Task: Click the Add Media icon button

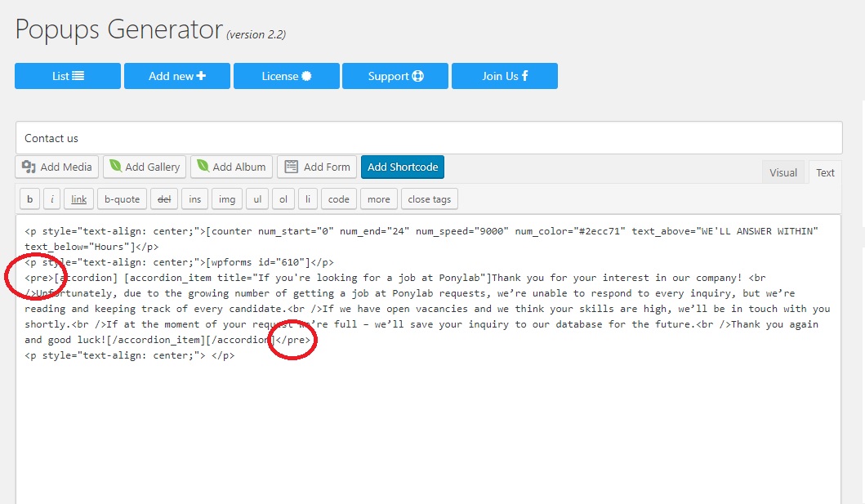Action: click(57, 167)
